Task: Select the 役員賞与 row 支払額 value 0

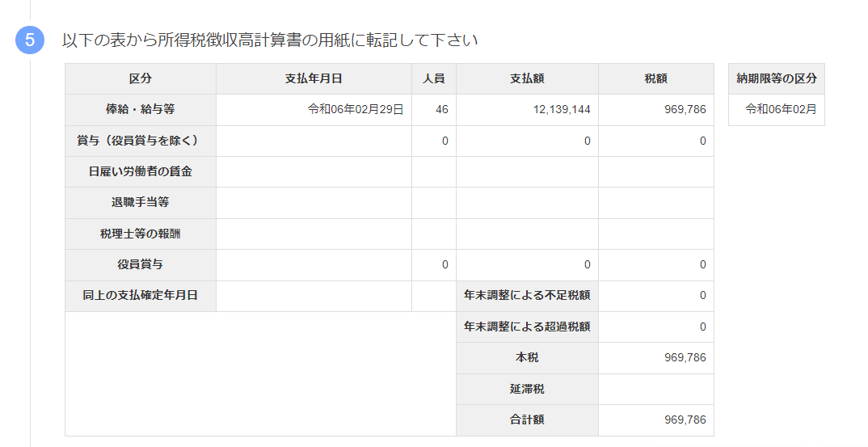Action: coord(588,265)
